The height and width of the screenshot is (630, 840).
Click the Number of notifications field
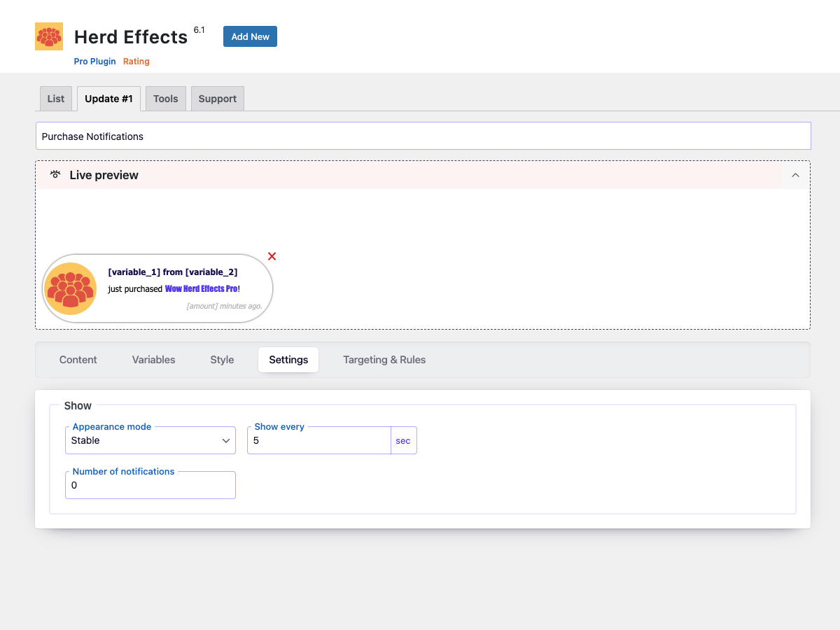pyautogui.click(x=150, y=486)
